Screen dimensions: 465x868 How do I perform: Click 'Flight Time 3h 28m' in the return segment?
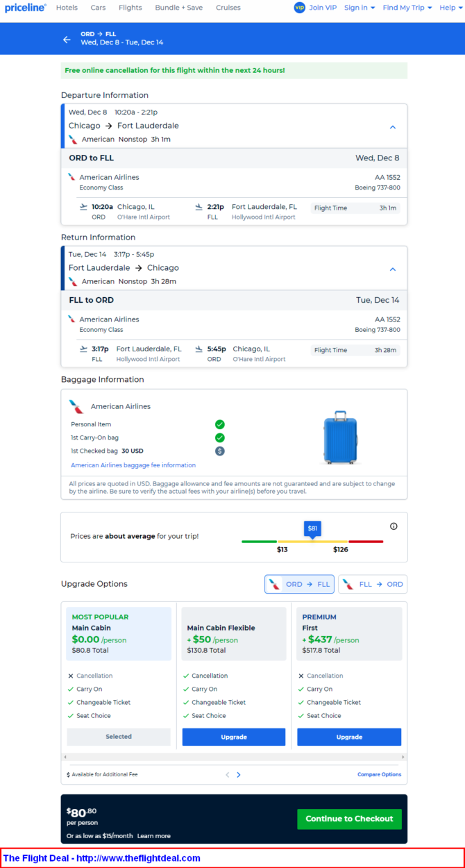point(355,350)
